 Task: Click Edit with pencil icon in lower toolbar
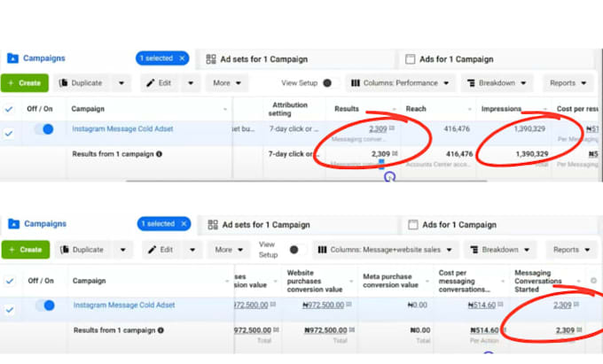pos(161,250)
